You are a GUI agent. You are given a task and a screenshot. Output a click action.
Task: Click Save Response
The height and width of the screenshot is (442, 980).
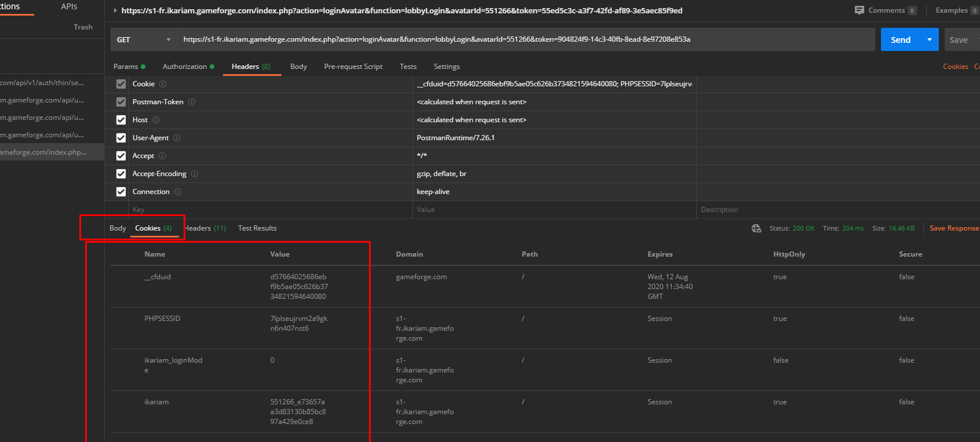[x=954, y=228]
